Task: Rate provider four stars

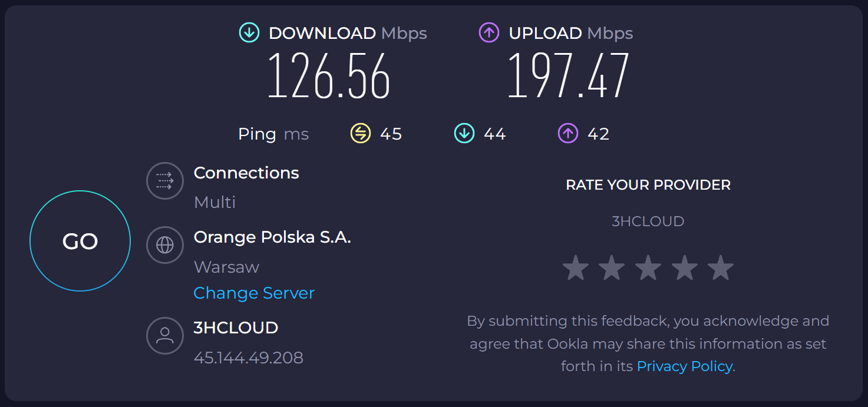Action: tap(684, 268)
